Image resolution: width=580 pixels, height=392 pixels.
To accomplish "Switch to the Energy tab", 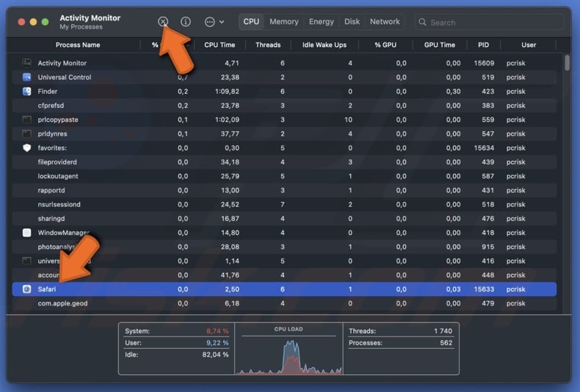I will pyautogui.click(x=321, y=22).
